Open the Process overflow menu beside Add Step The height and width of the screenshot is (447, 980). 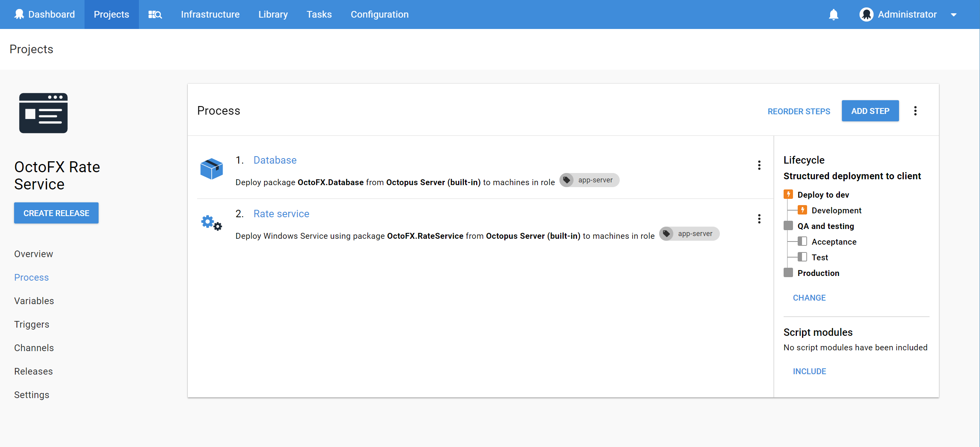click(915, 111)
